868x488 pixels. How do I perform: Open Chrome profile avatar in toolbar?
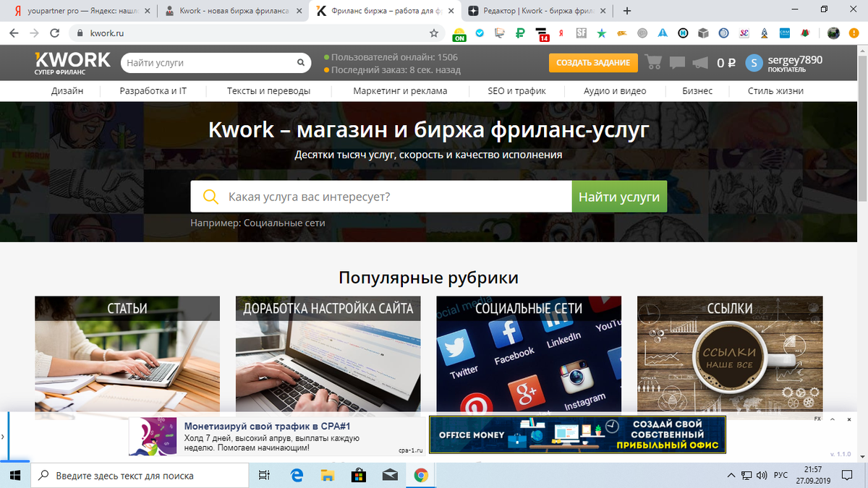(x=833, y=33)
